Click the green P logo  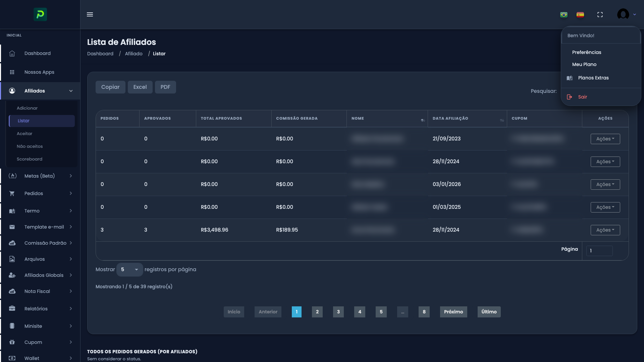40,14
